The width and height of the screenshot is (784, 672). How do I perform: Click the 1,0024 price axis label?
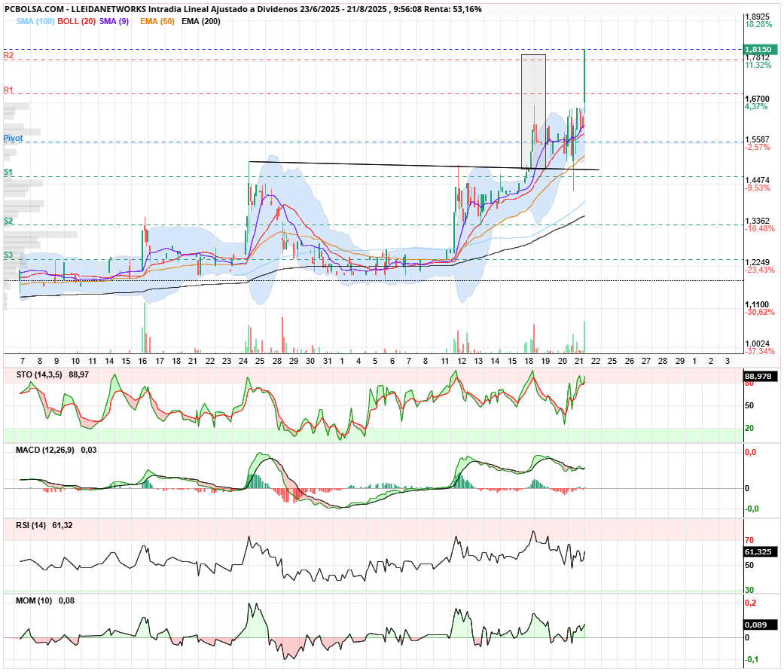click(758, 344)
